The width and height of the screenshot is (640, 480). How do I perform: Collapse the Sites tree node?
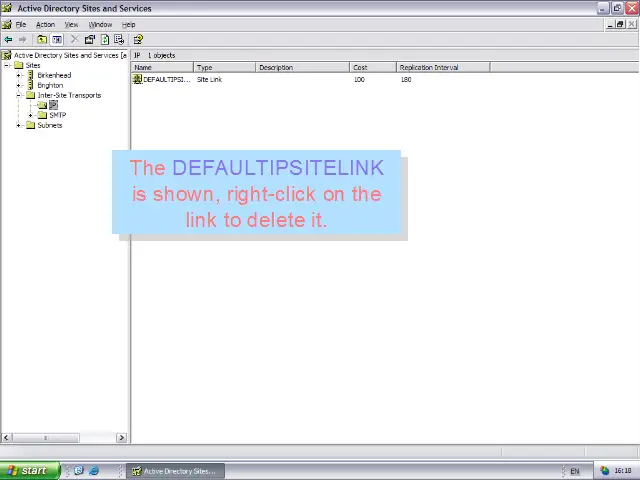click(x=7, y=65)
